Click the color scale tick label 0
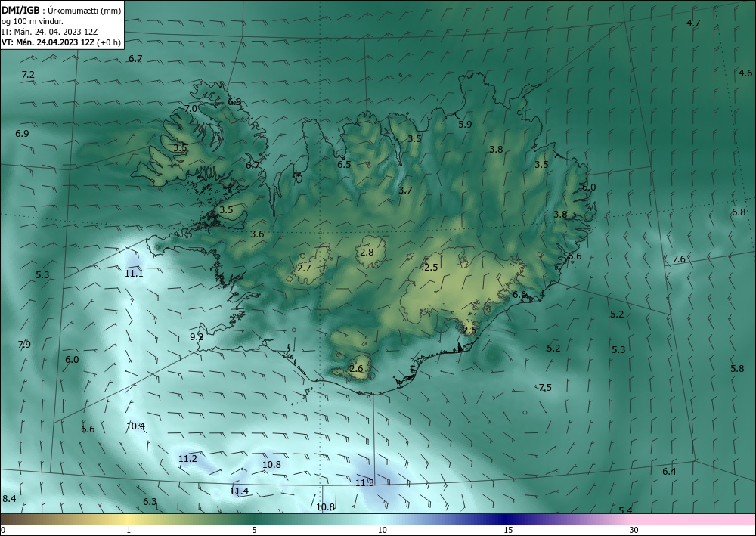756x536 pixels. click(3, 531)
